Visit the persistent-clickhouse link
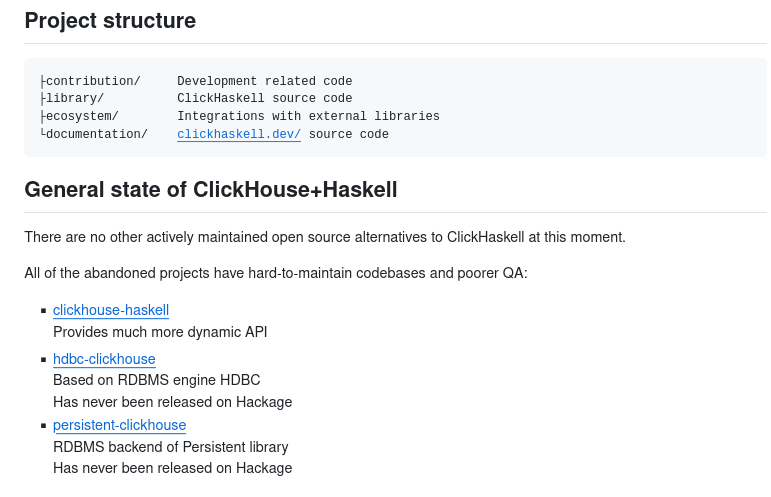Image resolution: width=771 pixels, height=497 pixels. click(119, 425)
